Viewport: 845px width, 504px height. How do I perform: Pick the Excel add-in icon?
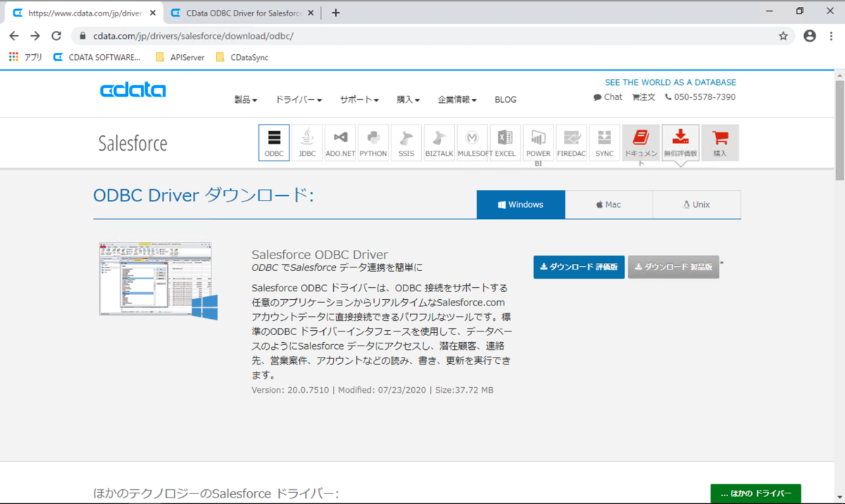pos(505,143)
